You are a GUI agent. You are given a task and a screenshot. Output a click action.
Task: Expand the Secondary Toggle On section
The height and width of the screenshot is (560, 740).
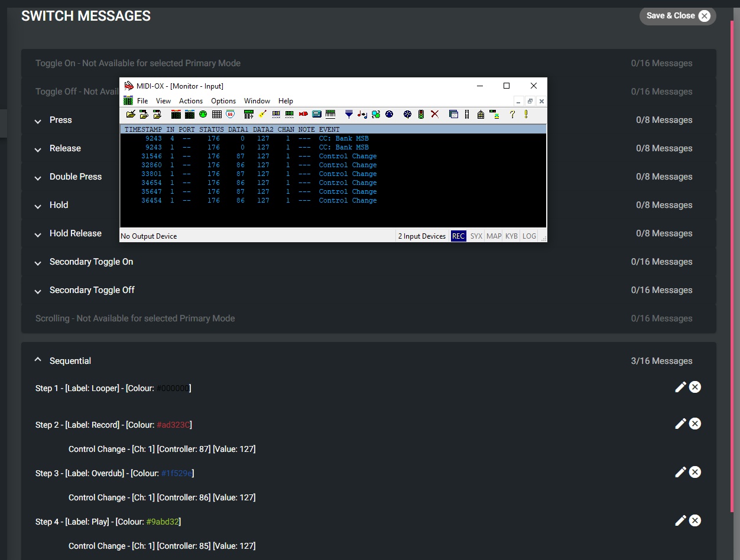(38, 263)
